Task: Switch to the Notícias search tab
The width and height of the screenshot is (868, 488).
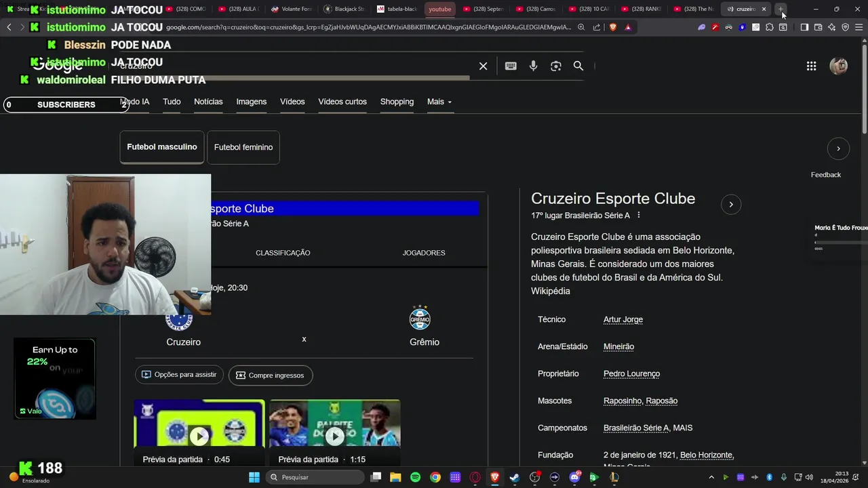Action: pyautogui.click(x=208, y=102)
